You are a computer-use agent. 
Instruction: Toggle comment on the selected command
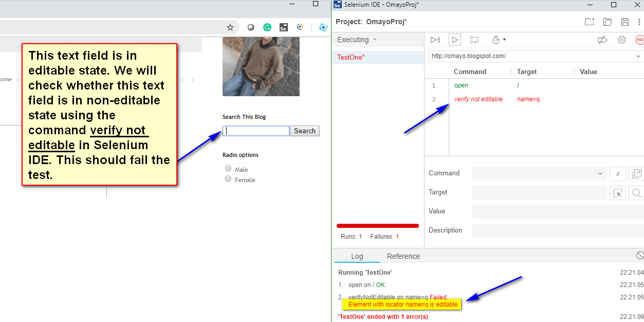(617, 173)
